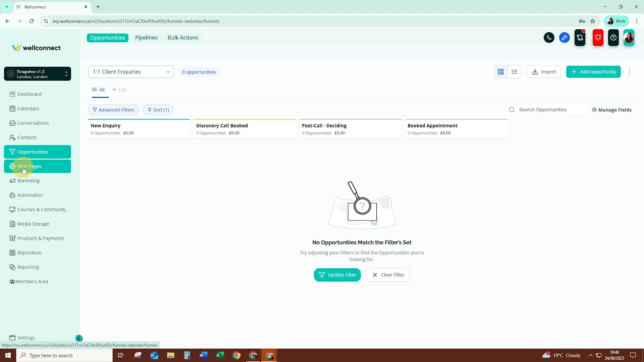Open the Windows action center
The height and width of the screenshot is (362, 644).
[x=633, y=356]
